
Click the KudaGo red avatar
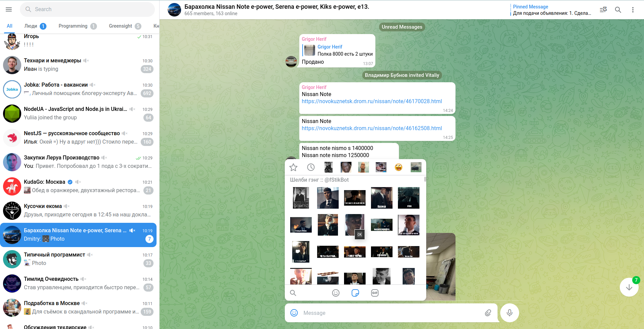(12, 186)
